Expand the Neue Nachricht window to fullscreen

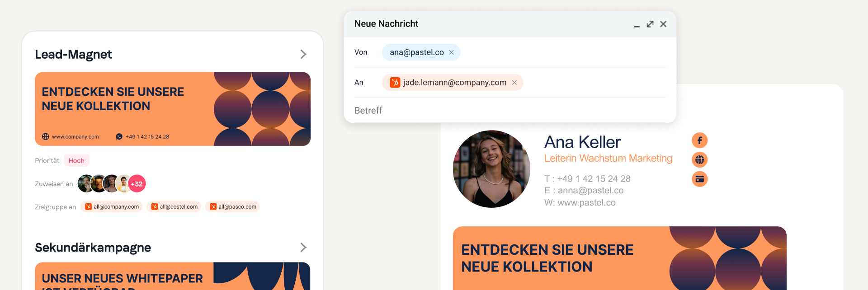coord(650,24)
